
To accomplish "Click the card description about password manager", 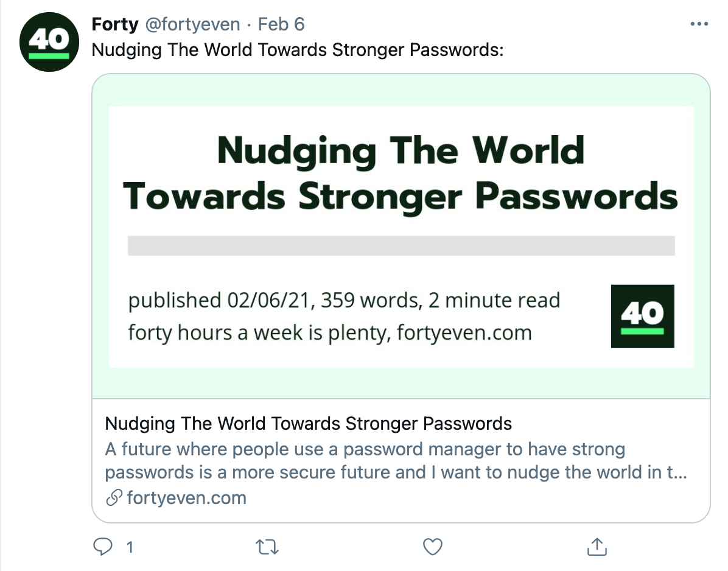I will point(396,461).
